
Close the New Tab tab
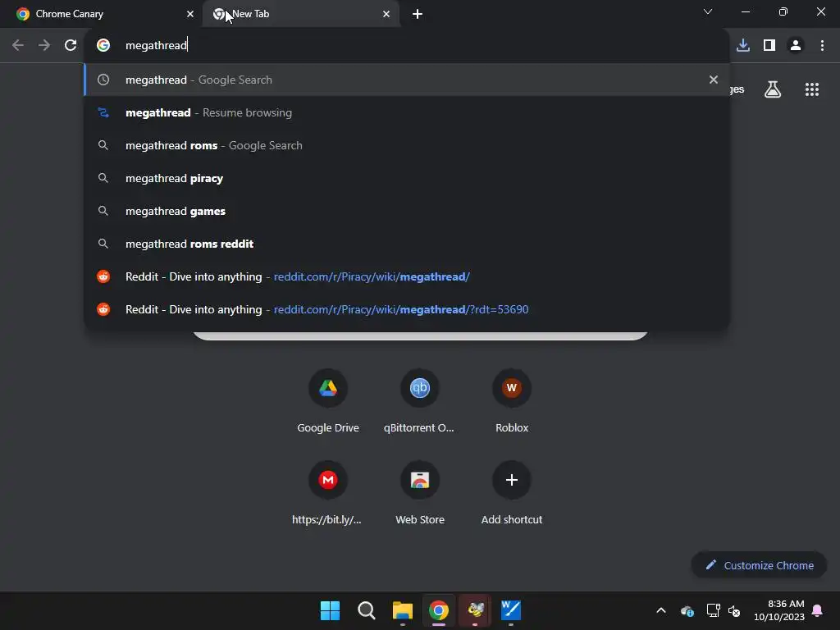tap(386, 14)
